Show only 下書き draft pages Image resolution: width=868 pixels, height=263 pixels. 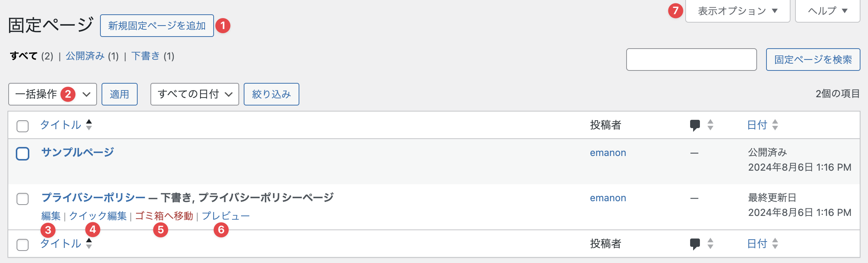pos(146,56)
